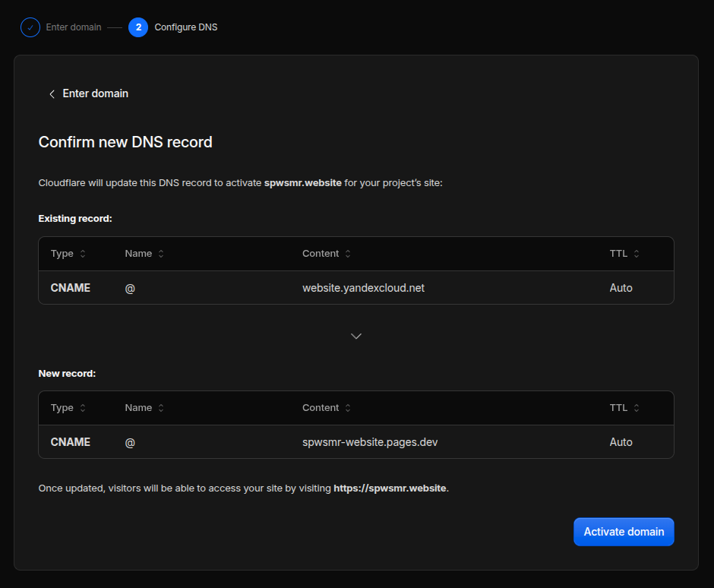This screenshot has width=714, height=588.
Task: Select the Configure DNS step label
Action: (x=186, y=27)
